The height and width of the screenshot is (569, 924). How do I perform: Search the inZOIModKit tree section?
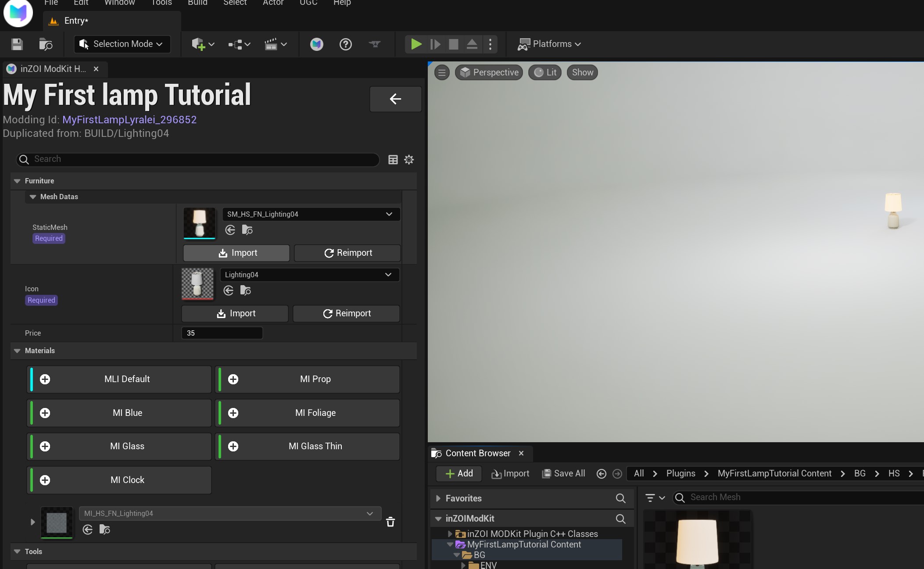click(620, 519)
